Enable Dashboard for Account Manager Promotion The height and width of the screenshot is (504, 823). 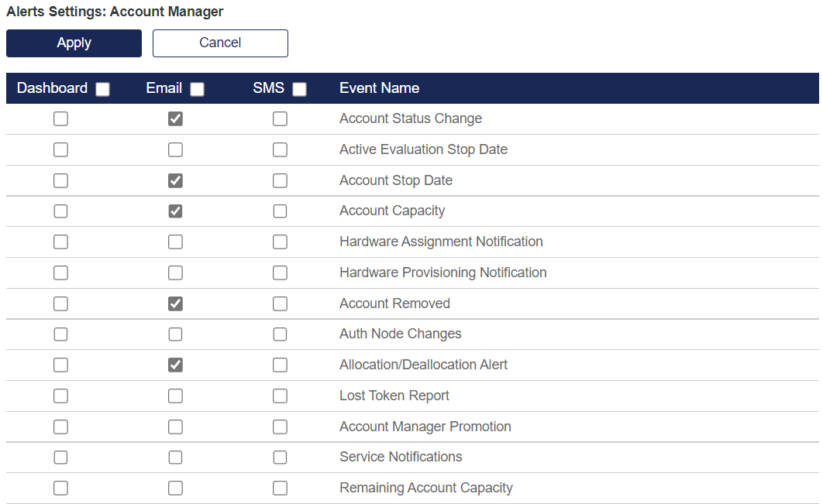60,427
